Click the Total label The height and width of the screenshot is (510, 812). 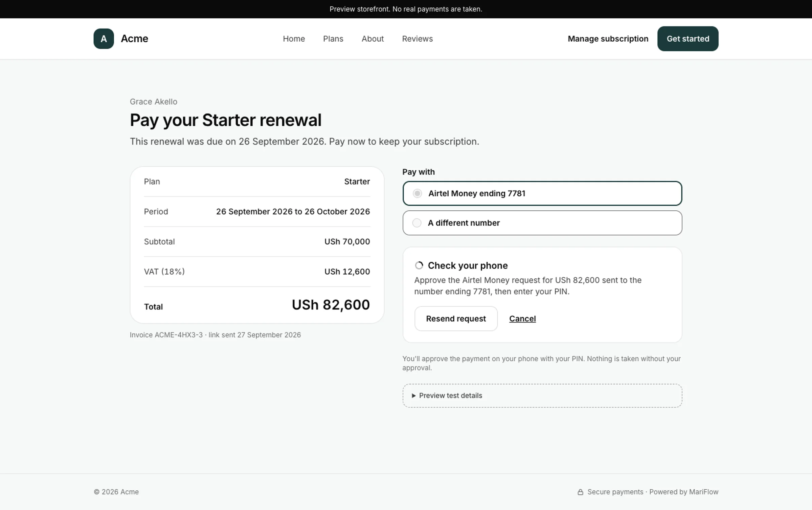pos(153,307)
